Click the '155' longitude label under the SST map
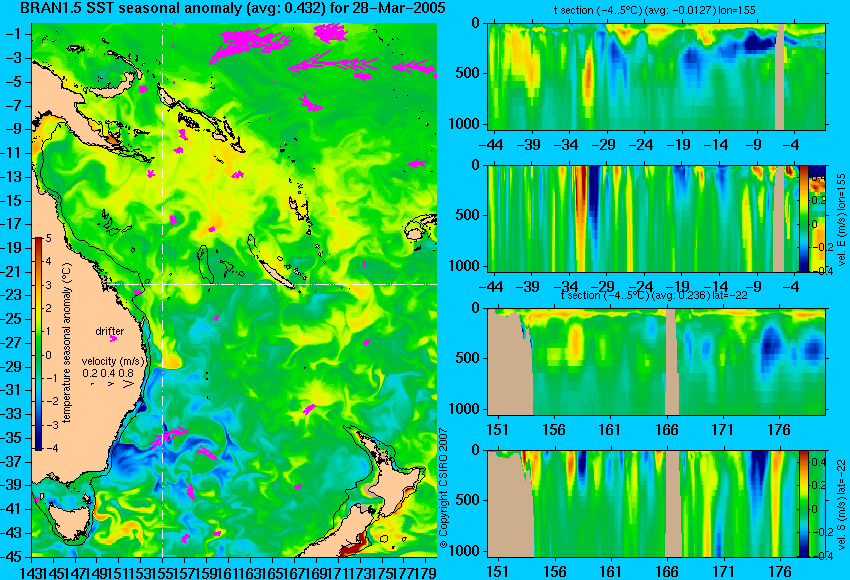Screen dimensions: 850x580 coord(162,572)
